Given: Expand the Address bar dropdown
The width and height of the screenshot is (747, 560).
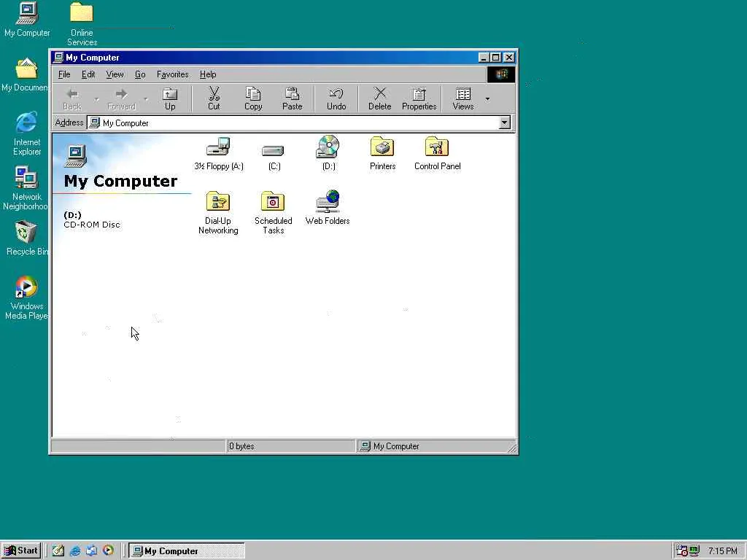Looking at the screenshot, I should click(x=505, y=122).
